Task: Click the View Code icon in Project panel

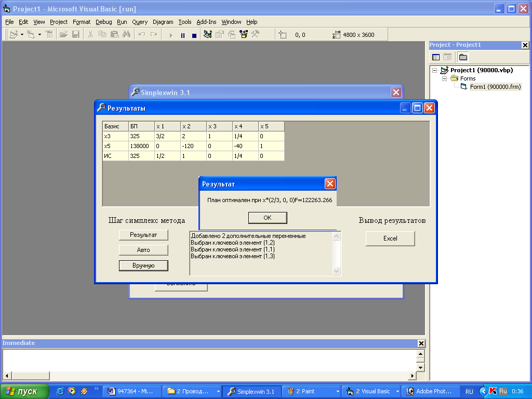Action: coord(436,57)
